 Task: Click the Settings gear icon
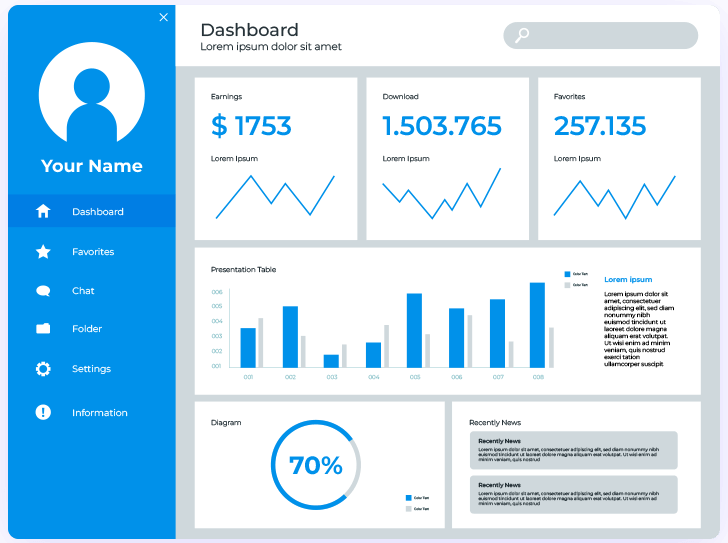(x=43, y=369)
